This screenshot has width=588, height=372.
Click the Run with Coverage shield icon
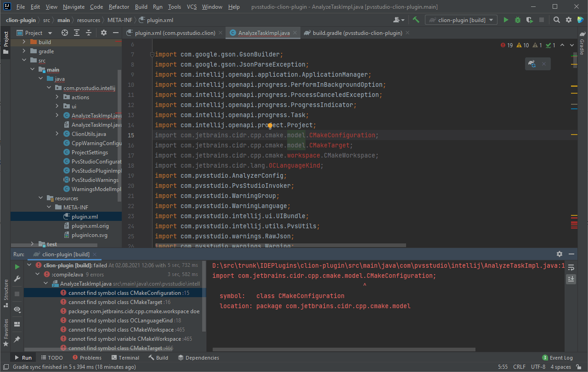(530, 20)
